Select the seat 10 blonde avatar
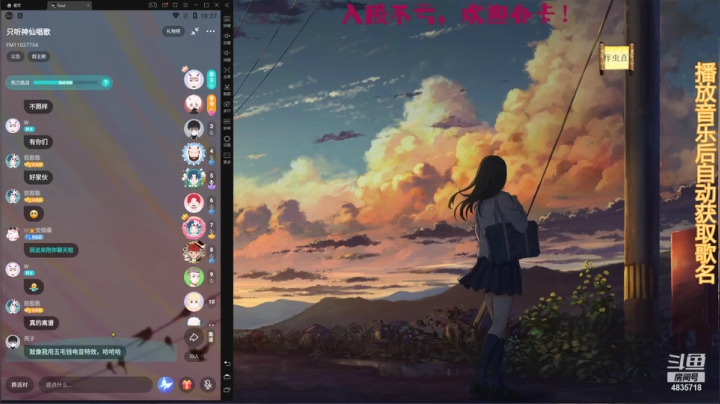 [x=194, y=302]
